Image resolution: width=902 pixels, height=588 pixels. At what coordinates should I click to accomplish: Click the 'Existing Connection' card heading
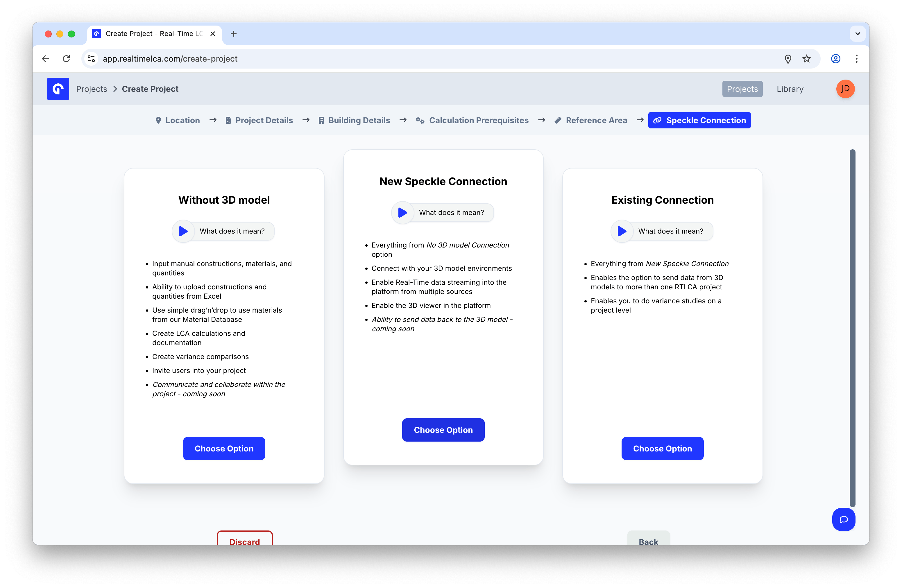coord(663,200)
